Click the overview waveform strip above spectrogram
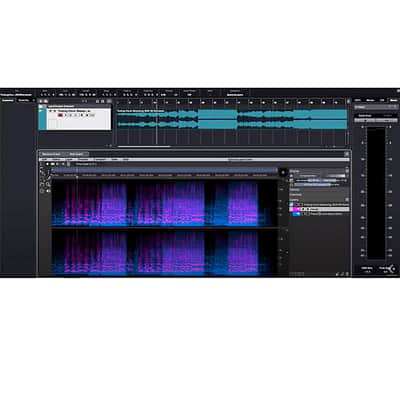The height and width of the screenshot is (400, 400). (164, 170)
